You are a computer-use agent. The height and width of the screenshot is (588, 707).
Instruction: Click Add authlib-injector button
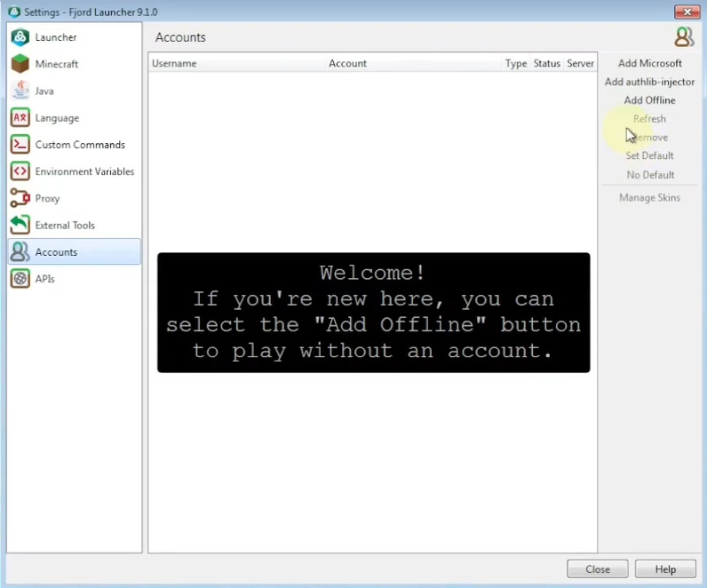tap(650, 82)
